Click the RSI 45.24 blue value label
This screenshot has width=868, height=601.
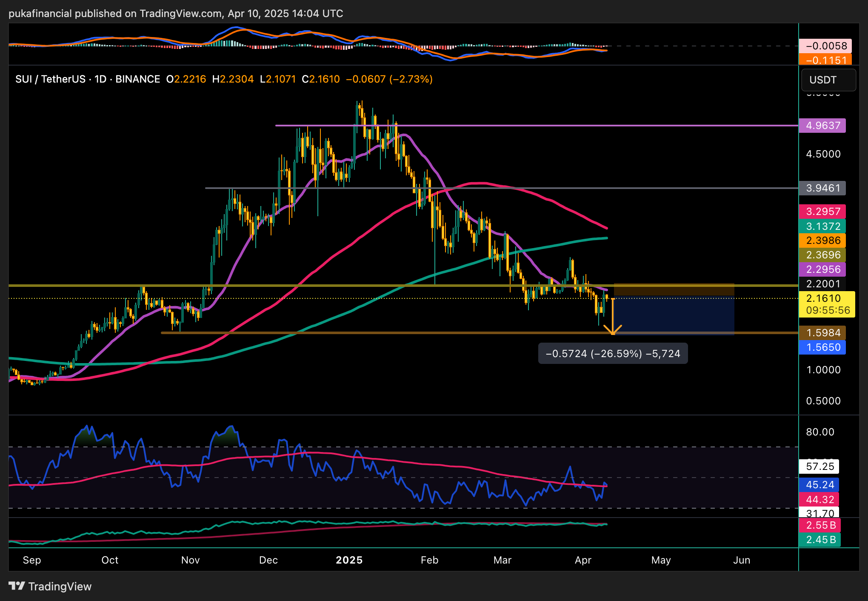pos(819,485)
